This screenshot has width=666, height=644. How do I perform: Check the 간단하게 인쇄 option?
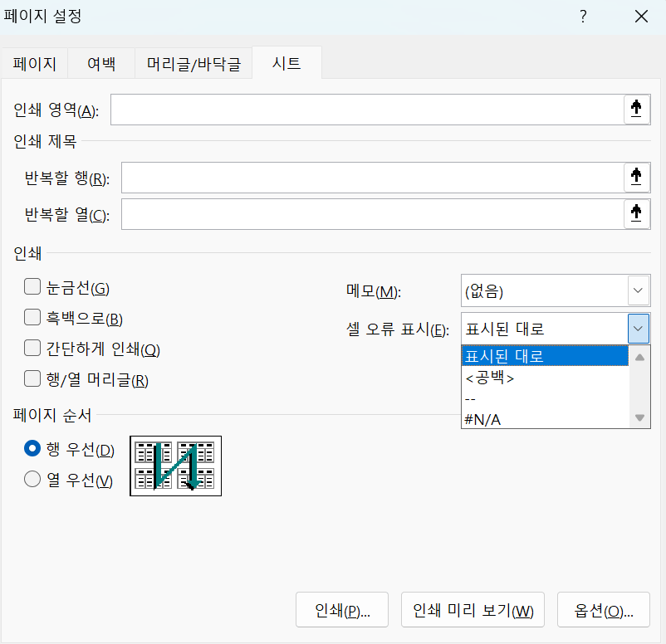[x=32, y=347]
